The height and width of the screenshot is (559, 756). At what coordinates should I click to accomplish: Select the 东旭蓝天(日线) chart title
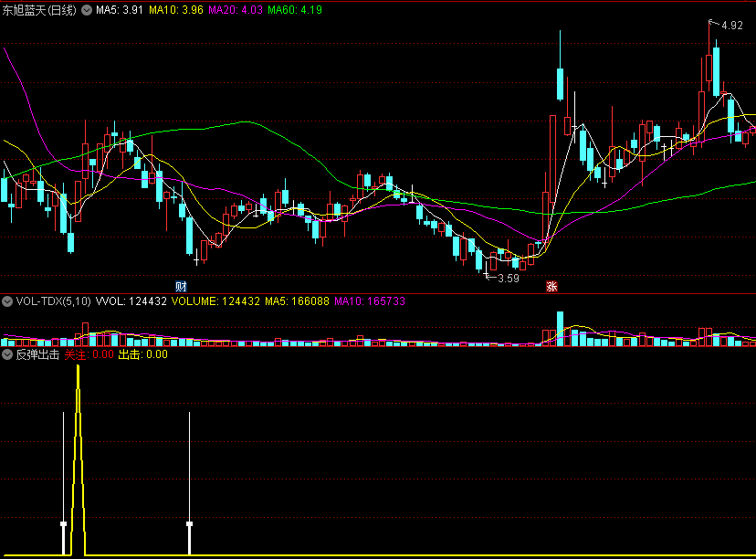tap(39, 10)
